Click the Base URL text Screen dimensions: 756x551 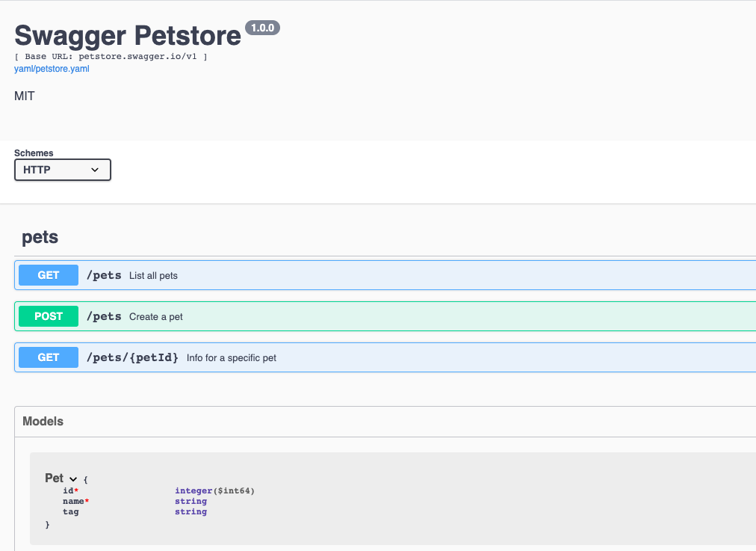coord(111,57)
